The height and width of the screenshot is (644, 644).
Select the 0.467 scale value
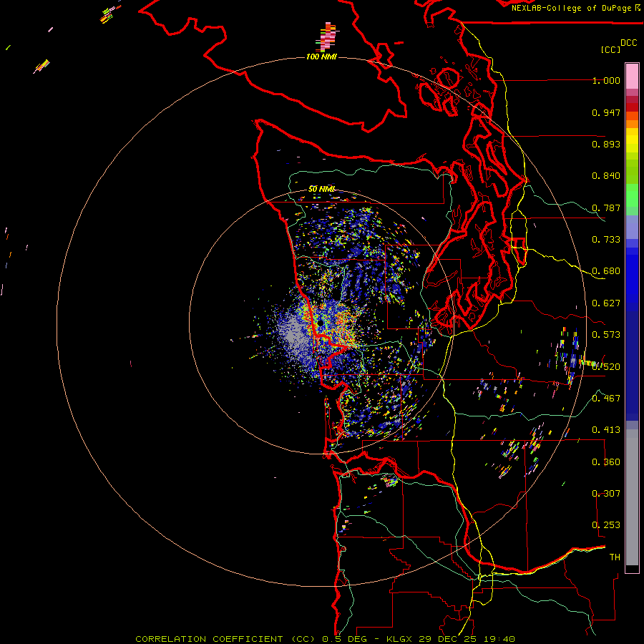click(x=606, y=399)
